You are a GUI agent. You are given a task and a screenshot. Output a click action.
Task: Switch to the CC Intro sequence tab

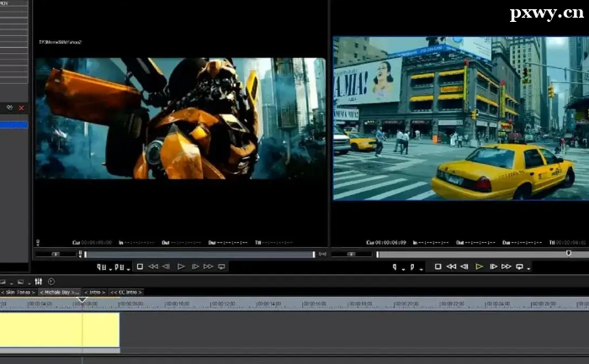click(x=126, y=293)
